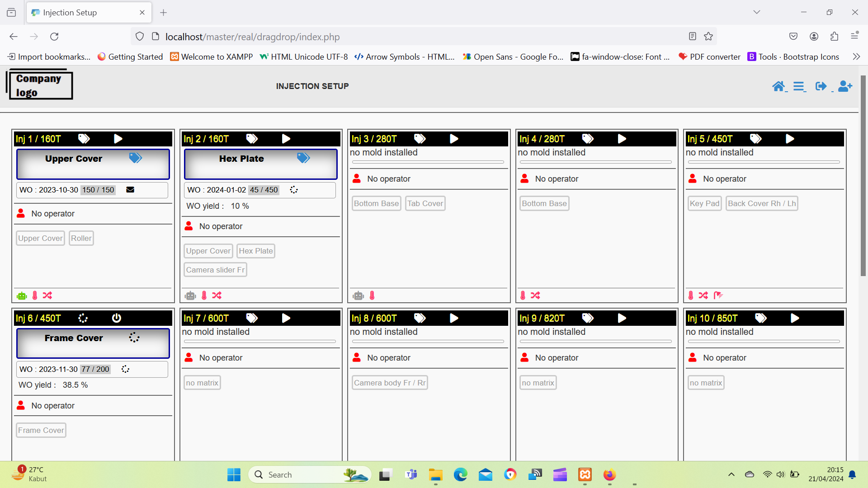
Task: Click green robot icon in Inj 1 footer
Action: pos(22,296)
